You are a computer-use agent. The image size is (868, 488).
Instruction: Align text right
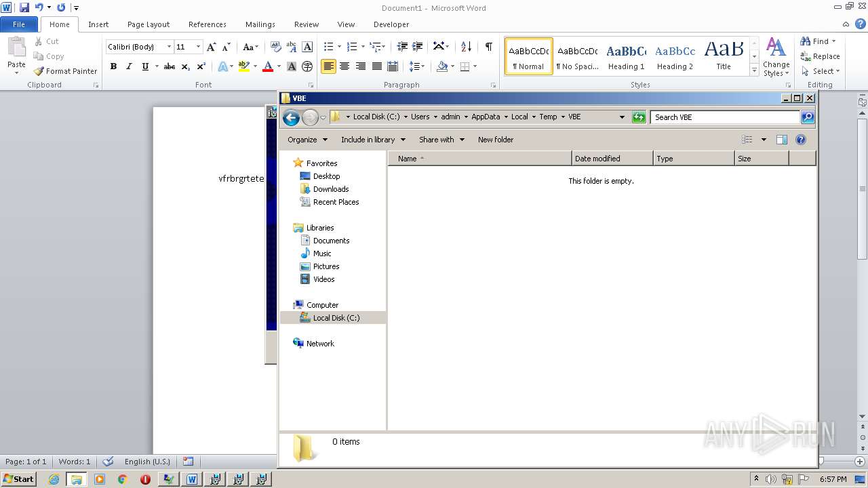pyautogui.click(x=361, y=66)
